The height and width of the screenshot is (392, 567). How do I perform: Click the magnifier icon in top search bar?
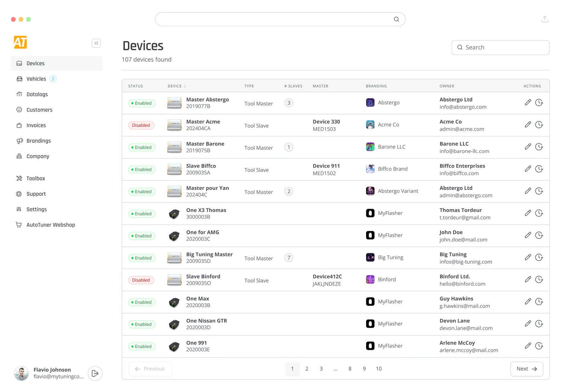point(396,19)
